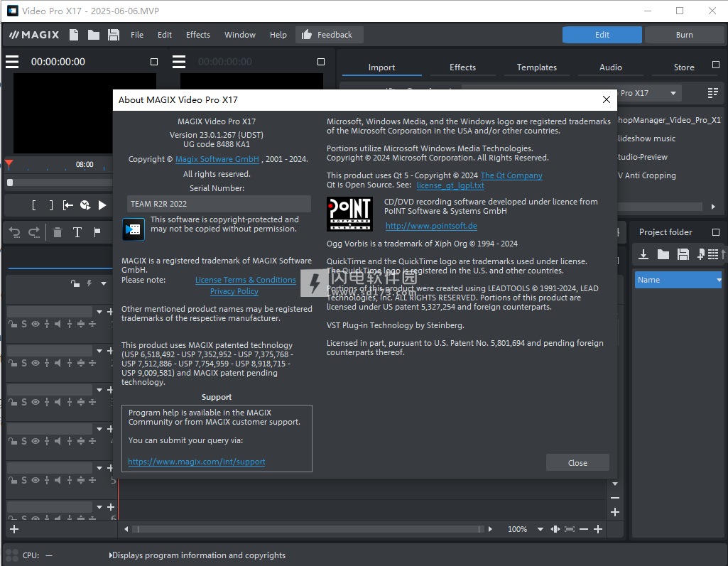Open the Privacy Policy link
Image resolution: width=728 pixels, height=566 pixels.
(x=234, y=292)
